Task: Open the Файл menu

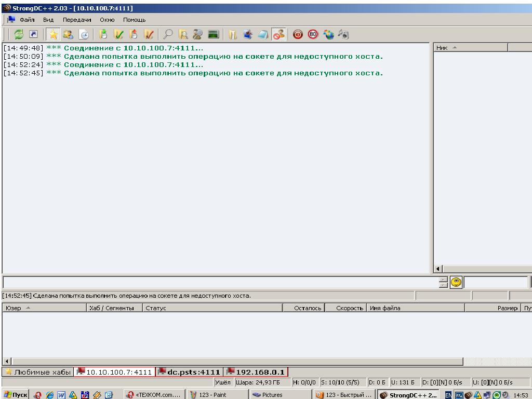Action: [27, 20]
